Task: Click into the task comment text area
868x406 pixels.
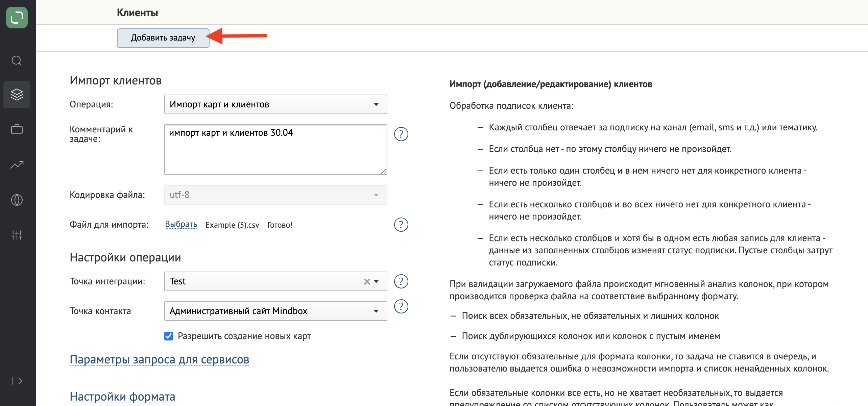Action: click(x=276, y=150)
